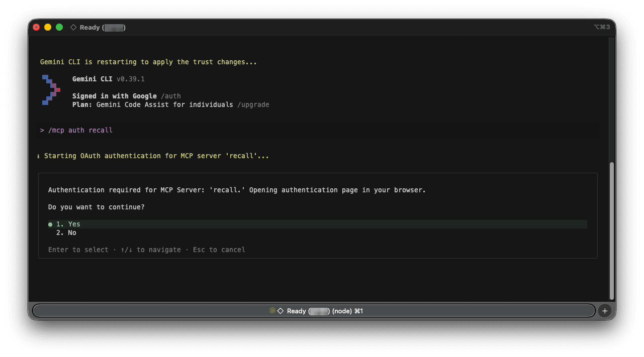Click the yellow minimize window button
This screenshot has height=357, width=644.
pos(48,27)
